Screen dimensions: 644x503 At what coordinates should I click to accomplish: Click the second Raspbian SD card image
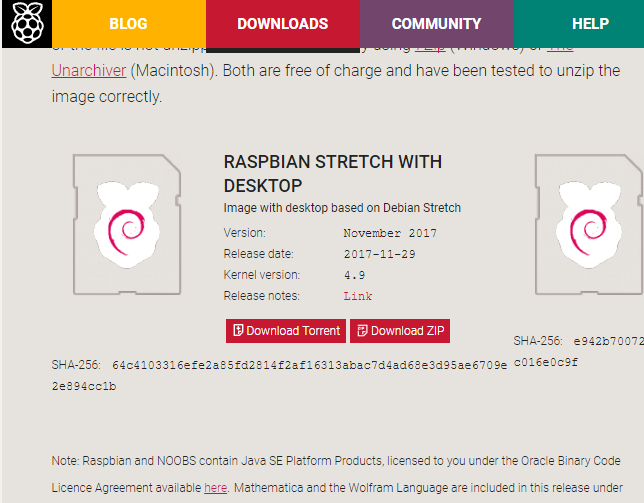(589, 224)
